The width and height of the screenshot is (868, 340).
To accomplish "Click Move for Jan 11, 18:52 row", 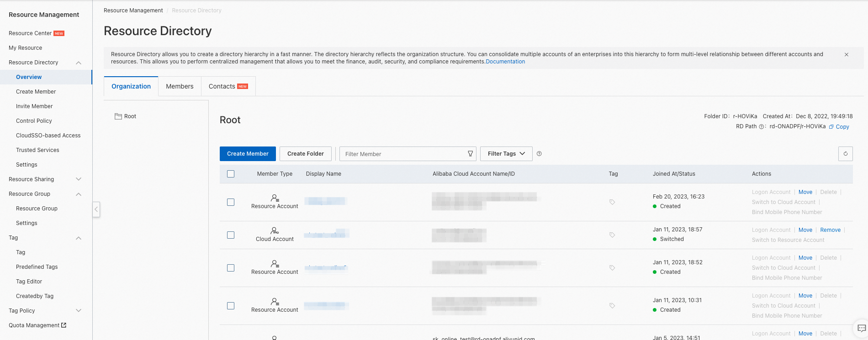I will [x=805, y=258].
